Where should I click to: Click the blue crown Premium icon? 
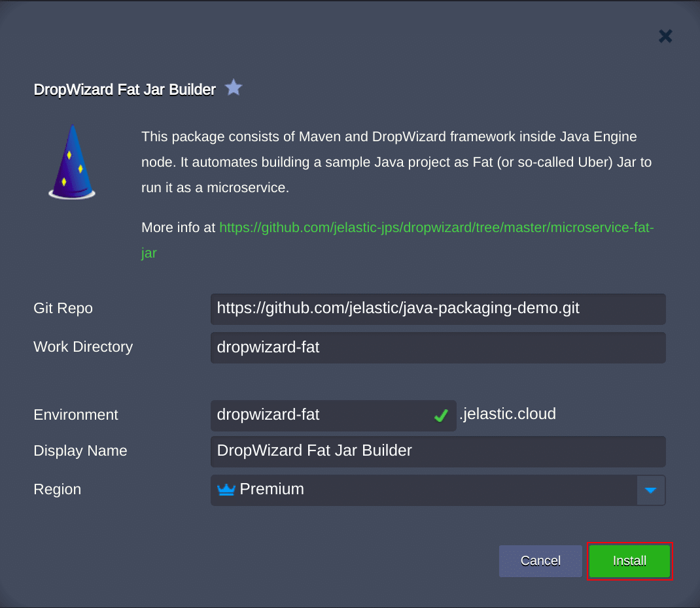(226, 490)
